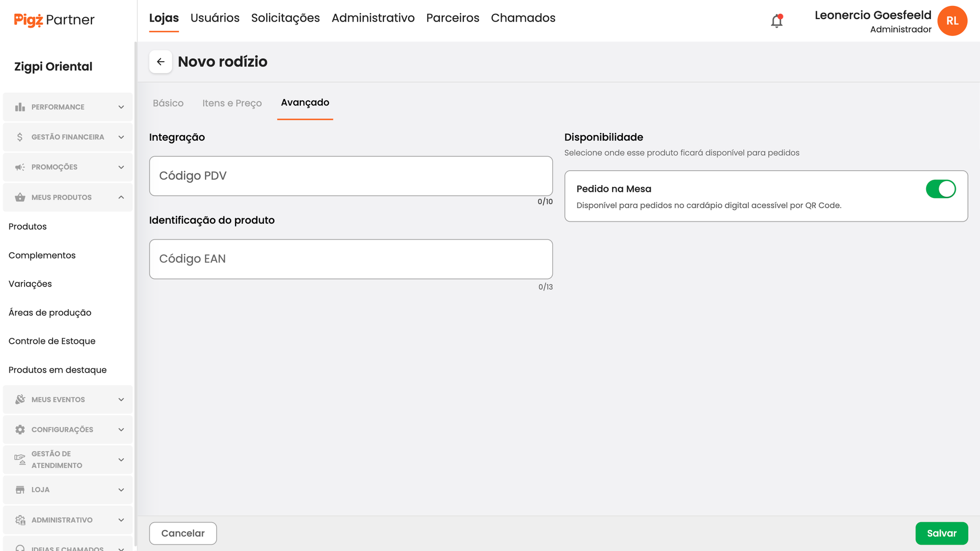Collapse the Meus Produtos chevron
Screen dimensions: 980x551
(121, 197)
